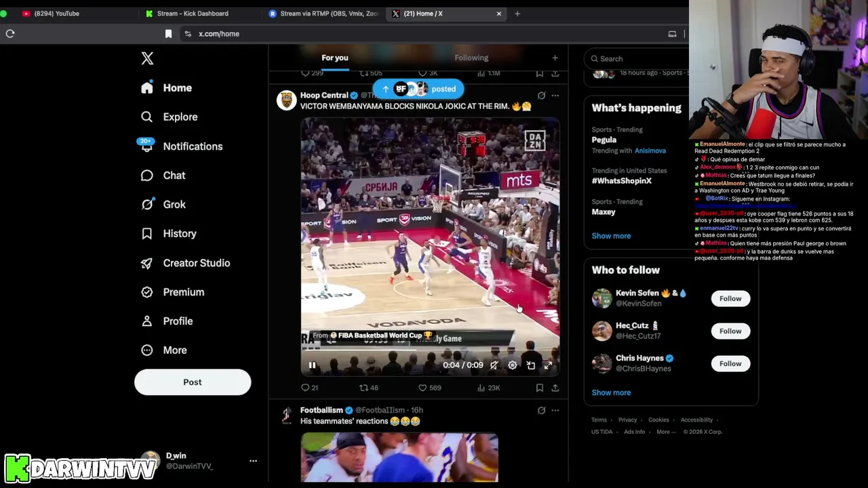Click the timeline settings plus icon
The image size is (868, 488).
(x=555, y=58)
